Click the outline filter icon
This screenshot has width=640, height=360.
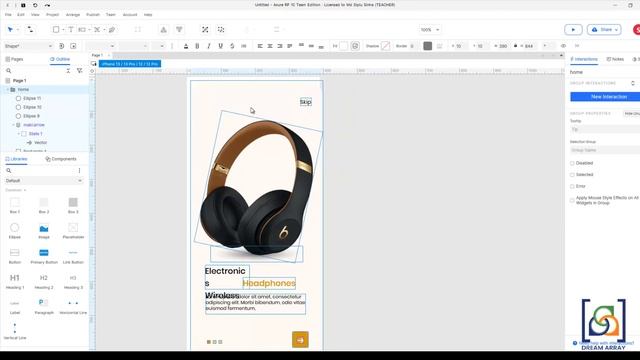[80, 71]
